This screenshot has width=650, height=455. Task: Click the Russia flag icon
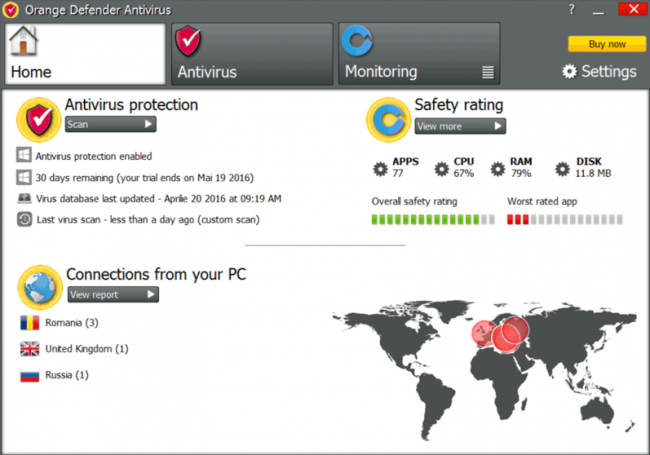tap(29, 375)
